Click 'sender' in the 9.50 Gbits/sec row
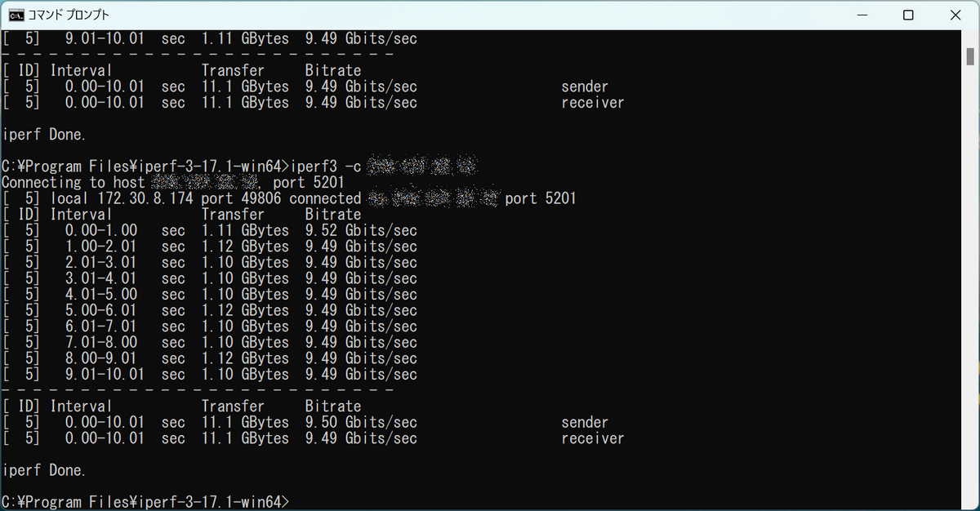The height and width of the screenshot is (511, 980). click(585, 423)
